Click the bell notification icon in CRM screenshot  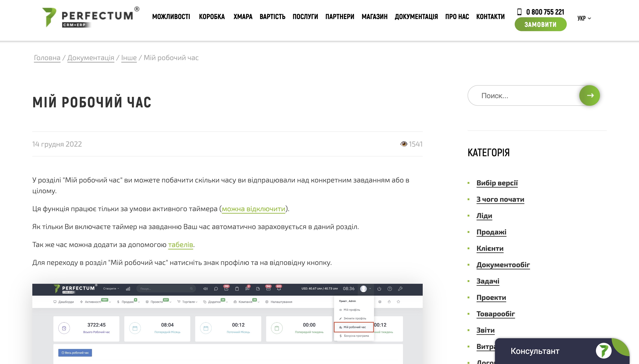[x=279, y=289]
